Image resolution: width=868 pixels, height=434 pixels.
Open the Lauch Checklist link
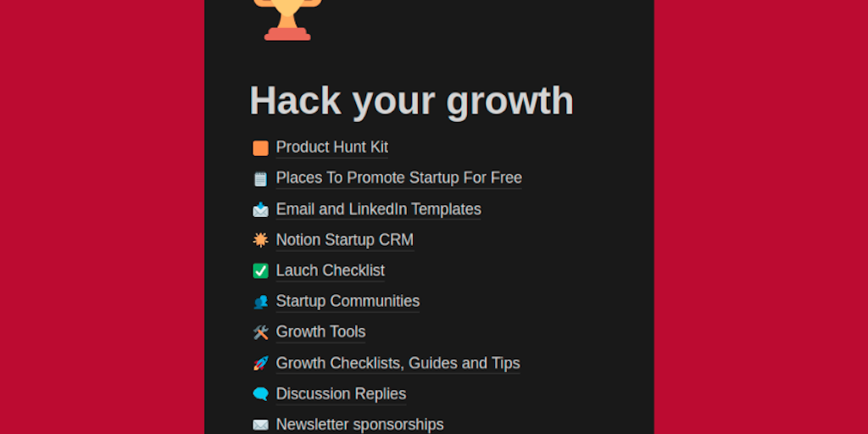330,270
